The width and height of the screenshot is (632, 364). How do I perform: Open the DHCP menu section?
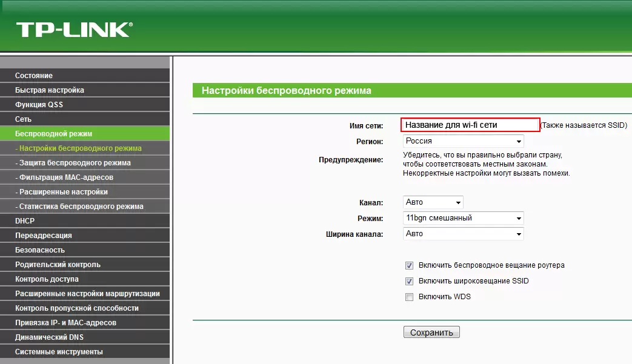(25, 221)
